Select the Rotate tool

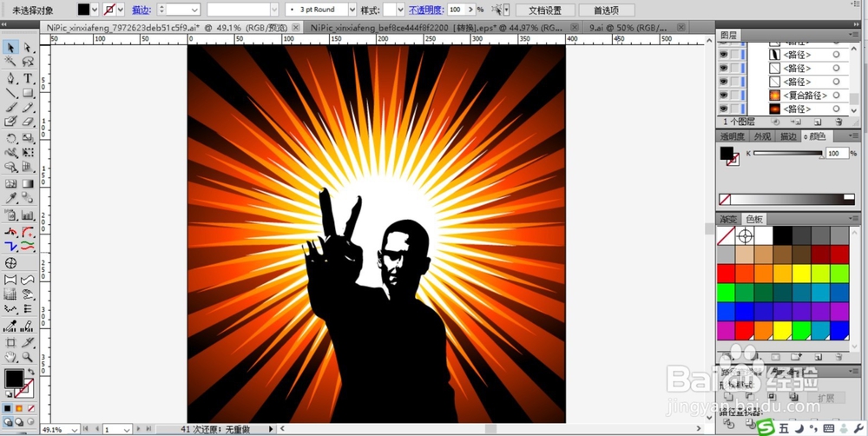(10, 138)
